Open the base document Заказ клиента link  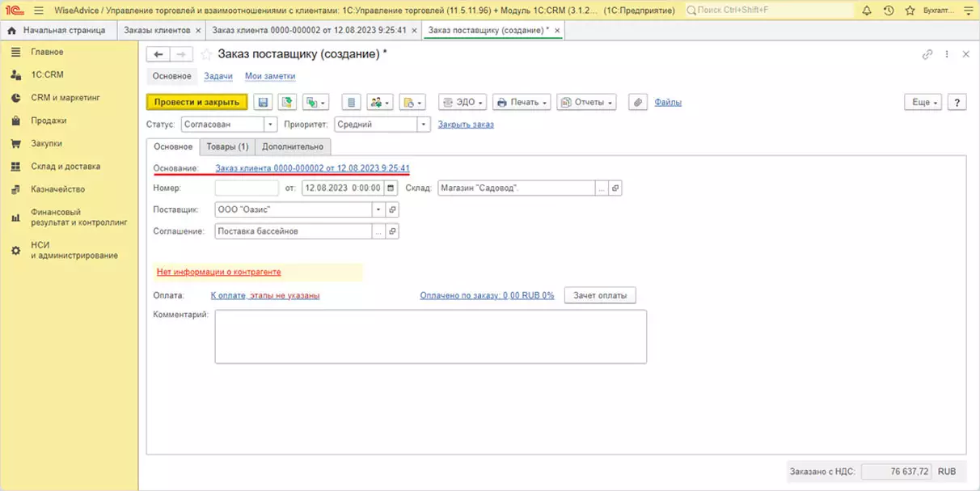tap(312, 168)
